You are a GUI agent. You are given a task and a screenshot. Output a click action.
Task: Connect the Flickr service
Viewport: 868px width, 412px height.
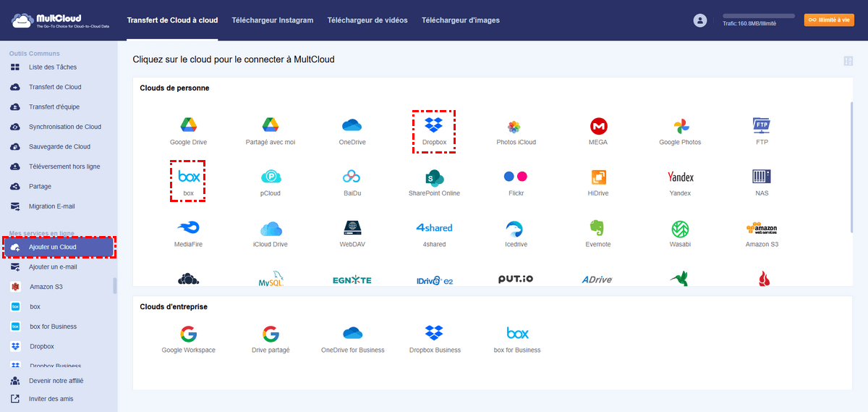(516, 182)
